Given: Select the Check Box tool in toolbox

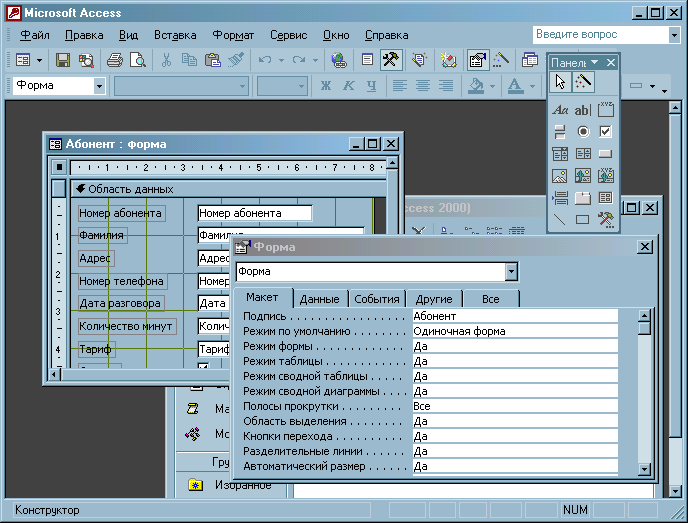Looking at the screenshot, I should pyautogui.click(x=606, y=132).
